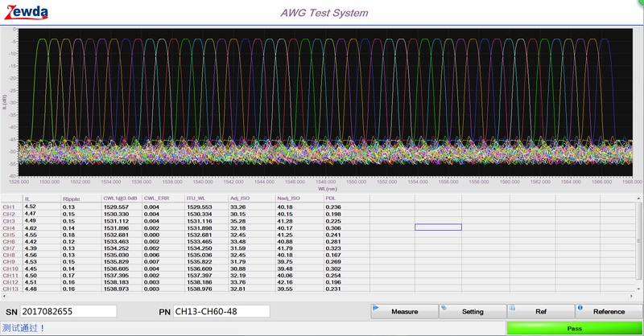Select row header CH13
This screenshot has height=336, width=644.
pyautogui.click(x=11, y=289)
